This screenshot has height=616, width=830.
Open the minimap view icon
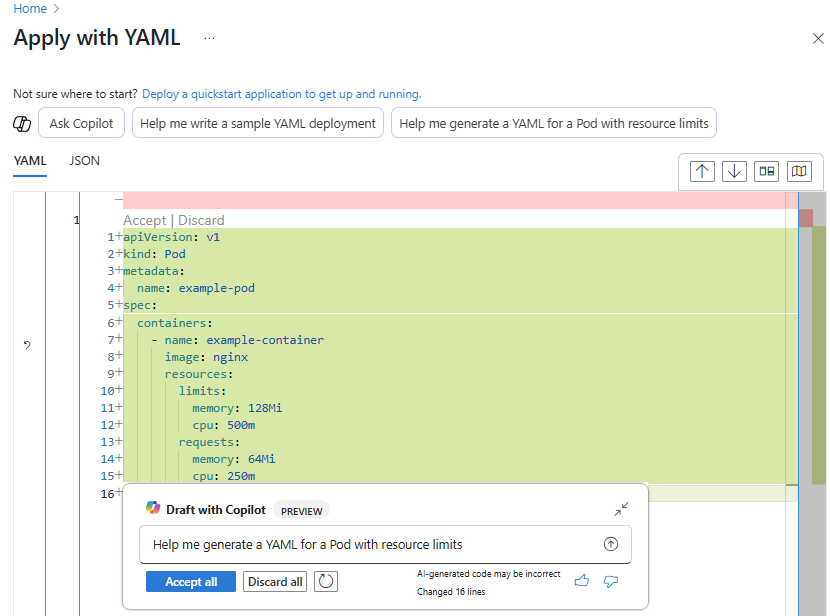[x=799, y=171]
